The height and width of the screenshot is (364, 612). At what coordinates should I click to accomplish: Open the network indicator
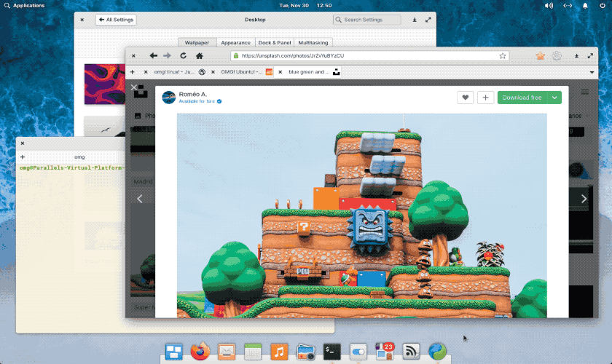tap(568, 6)
